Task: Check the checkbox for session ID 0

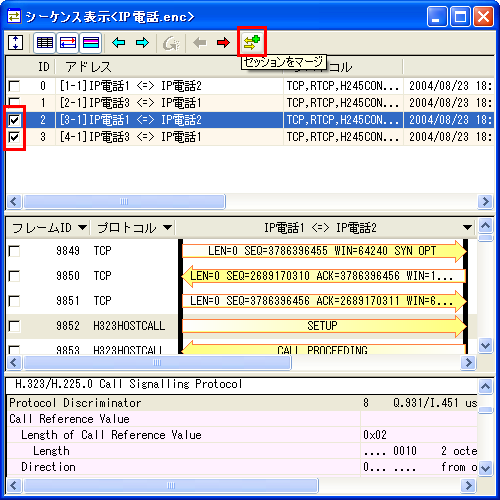Action: (14, 86)
